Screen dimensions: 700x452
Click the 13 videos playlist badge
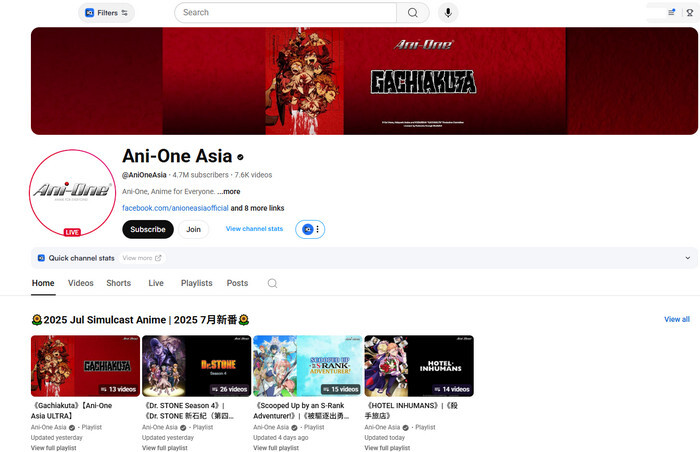[x=118, y=389]
